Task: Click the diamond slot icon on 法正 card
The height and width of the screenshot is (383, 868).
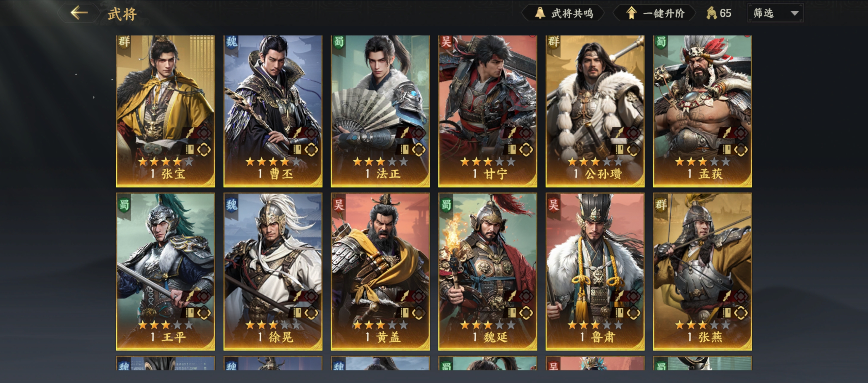Action: 418,149
